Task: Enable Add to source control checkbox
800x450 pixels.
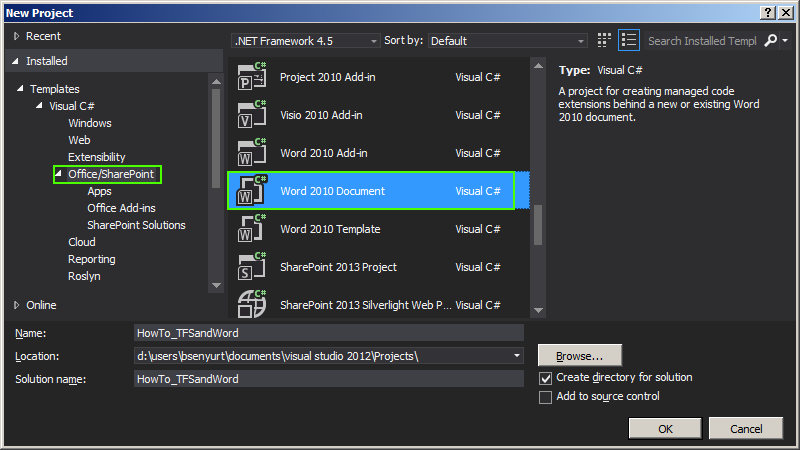Action: tap(545, 397)
